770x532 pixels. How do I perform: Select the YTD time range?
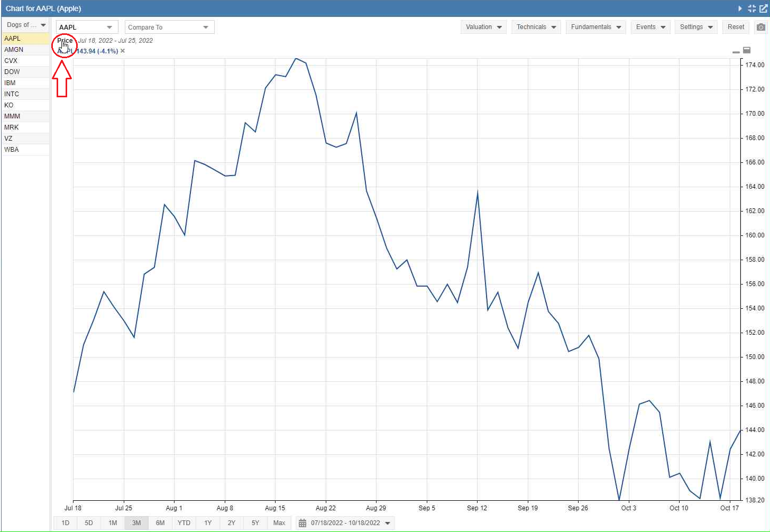[x=184, y=523]
